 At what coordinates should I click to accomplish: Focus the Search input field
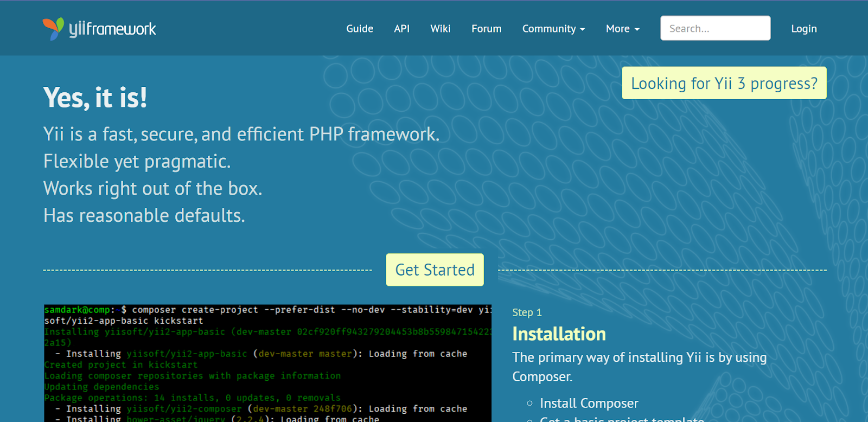(x=715, y=28)
